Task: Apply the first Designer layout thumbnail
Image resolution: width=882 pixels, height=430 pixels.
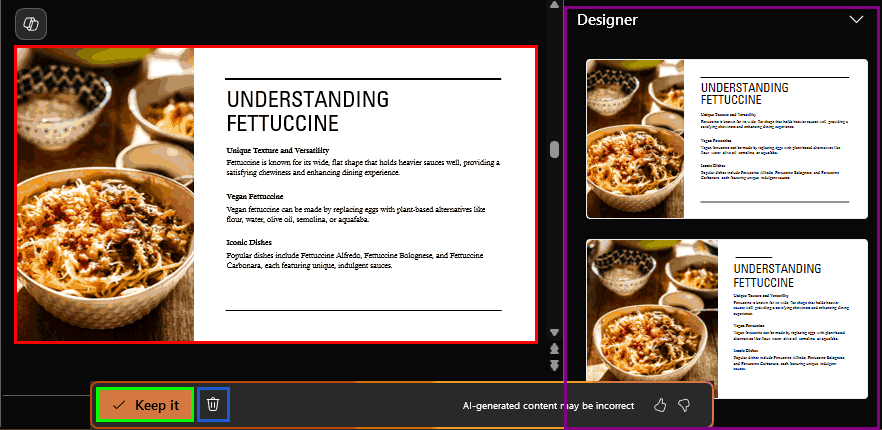Action: [726, 138]
